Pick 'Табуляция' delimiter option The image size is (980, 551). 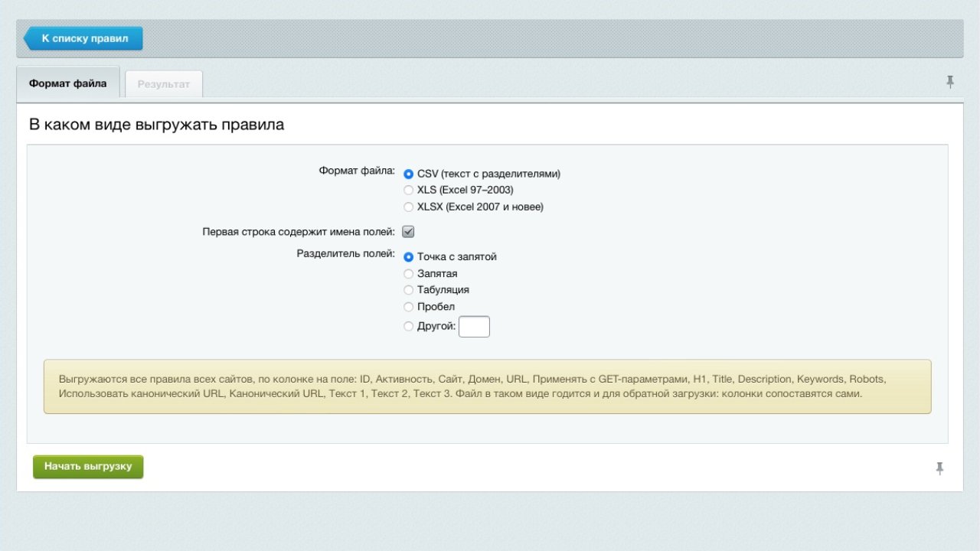(408, 290)
